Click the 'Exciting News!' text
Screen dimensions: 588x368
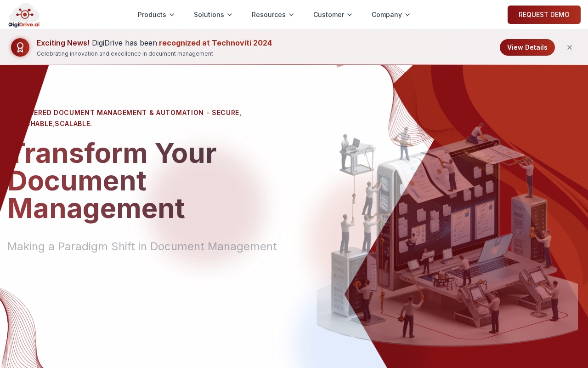point(63,43)
